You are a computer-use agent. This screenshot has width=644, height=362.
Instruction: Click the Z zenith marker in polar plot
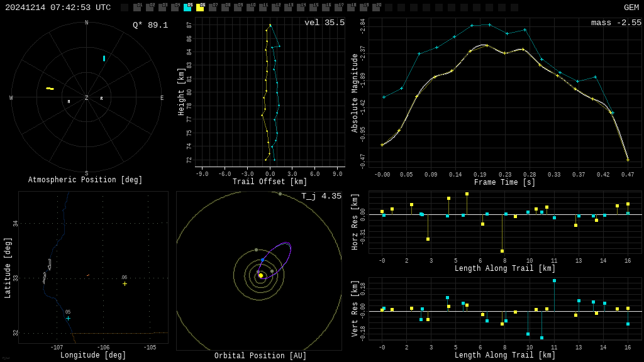pos(87,98)
